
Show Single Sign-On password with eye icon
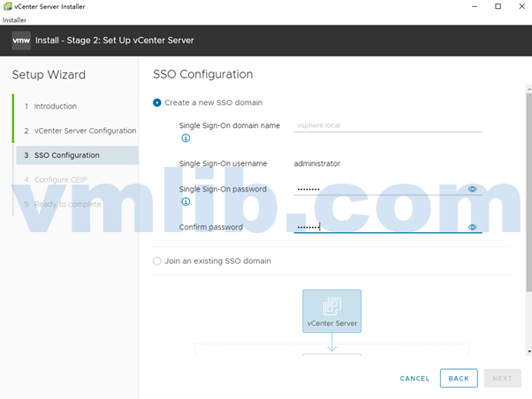coord(472,189)
